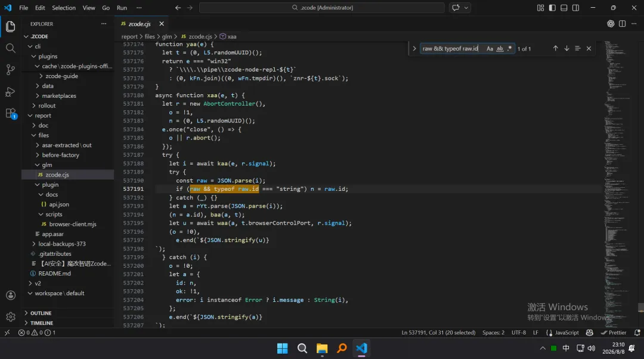Screen dimensions: 644x359
Task: Change Spaces: 2 indentation setting
Action: pyautogui.click(x=493, y=333)
